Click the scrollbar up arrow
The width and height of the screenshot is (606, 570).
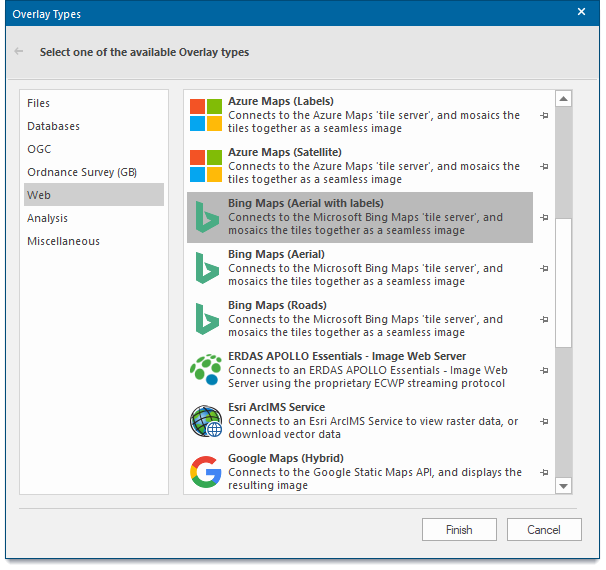click(x=563, y=99)
